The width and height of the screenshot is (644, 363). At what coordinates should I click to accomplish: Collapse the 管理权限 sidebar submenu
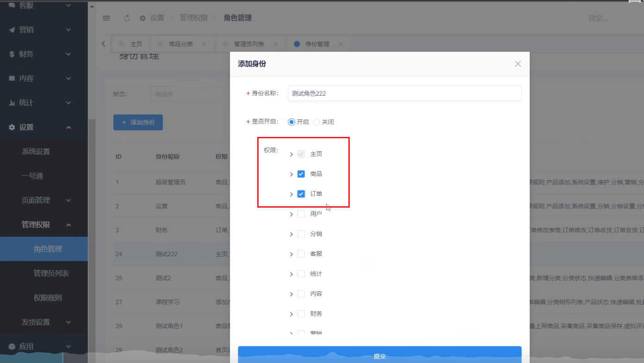point(44,225)
